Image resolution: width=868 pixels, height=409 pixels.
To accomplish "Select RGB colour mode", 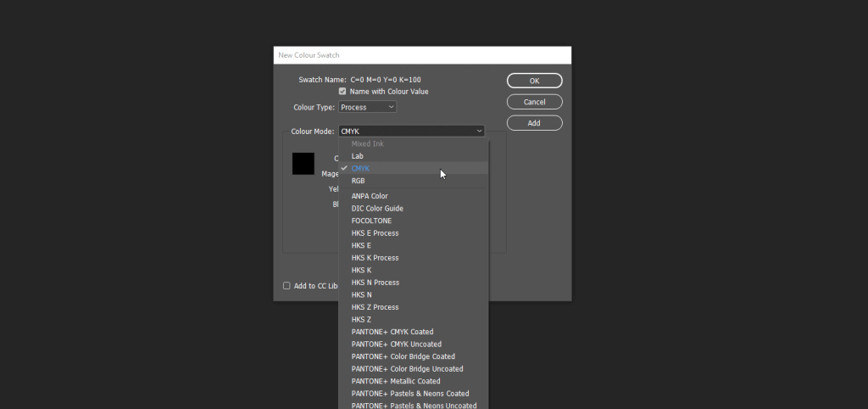I will (x=359, y=181).
